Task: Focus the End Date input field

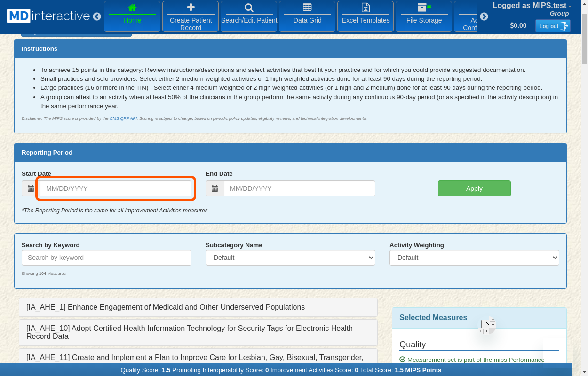Action: coord(299,188)
